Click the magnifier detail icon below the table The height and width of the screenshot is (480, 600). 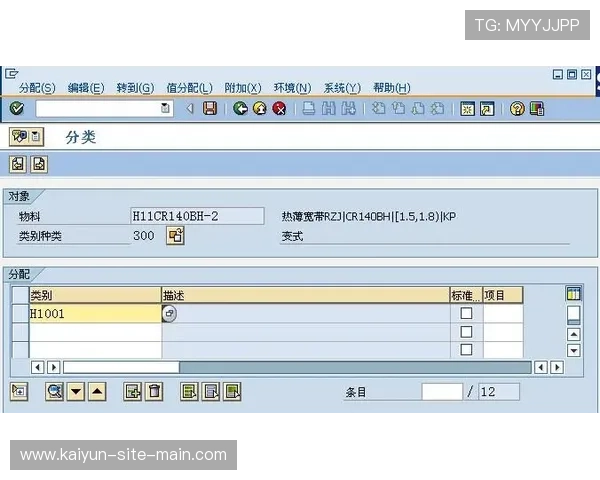tap(54, 392)
